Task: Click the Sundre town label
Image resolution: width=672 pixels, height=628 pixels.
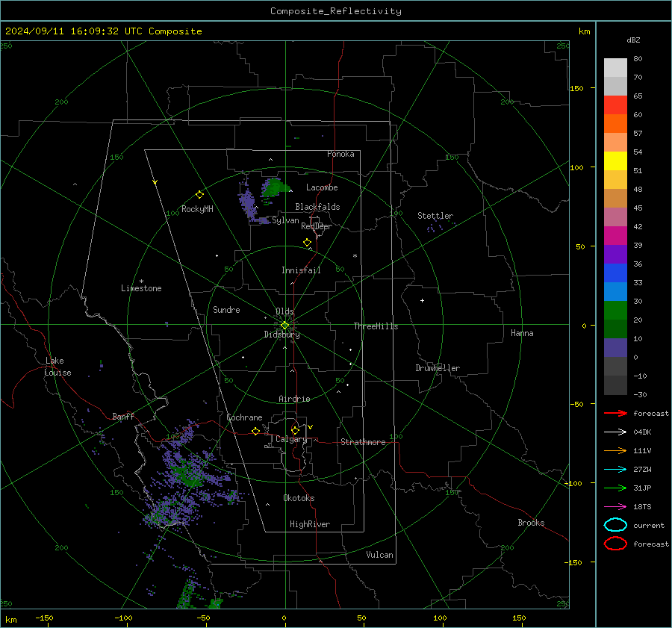Action: (226, 310)
